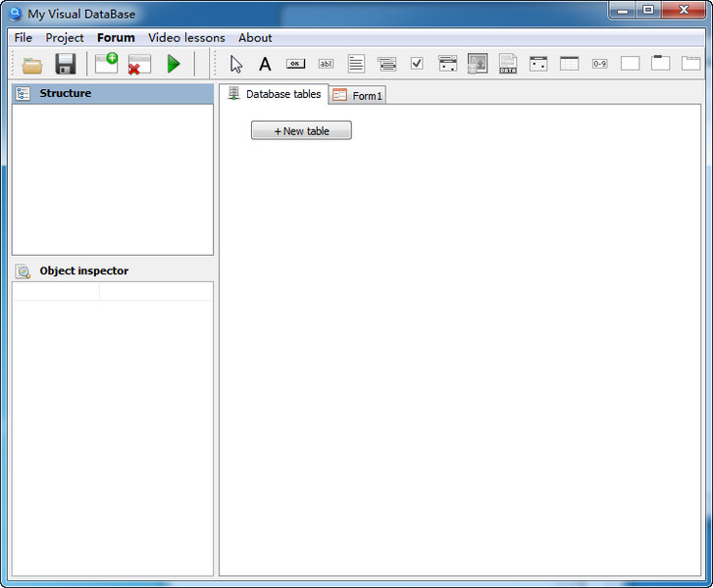The image size is (713, 588).
Task: Open the Project menu
Action: 65,37
